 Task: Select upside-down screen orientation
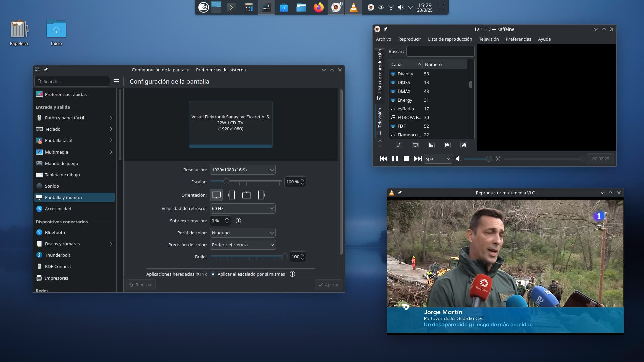point(247,195)
